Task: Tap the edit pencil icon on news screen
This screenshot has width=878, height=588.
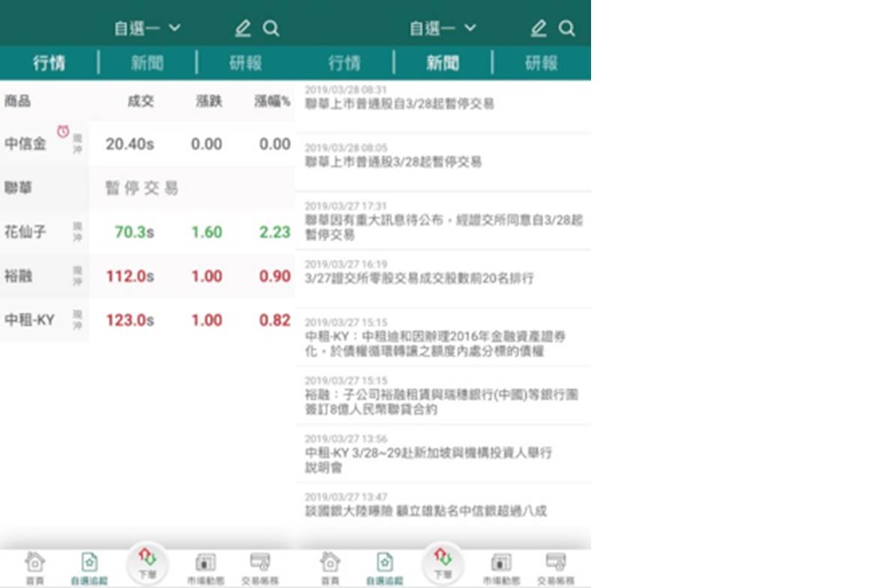Action: [x=539, y=28]
